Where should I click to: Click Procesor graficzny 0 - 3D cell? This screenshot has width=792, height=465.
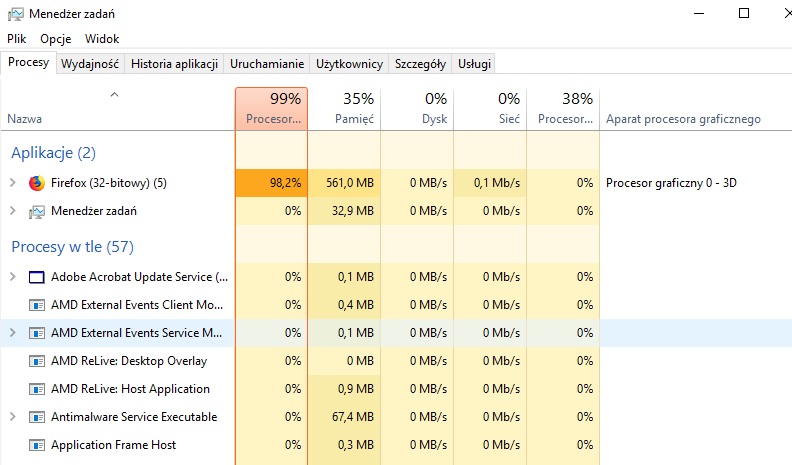pyautogui.click(x=671, y=183)
